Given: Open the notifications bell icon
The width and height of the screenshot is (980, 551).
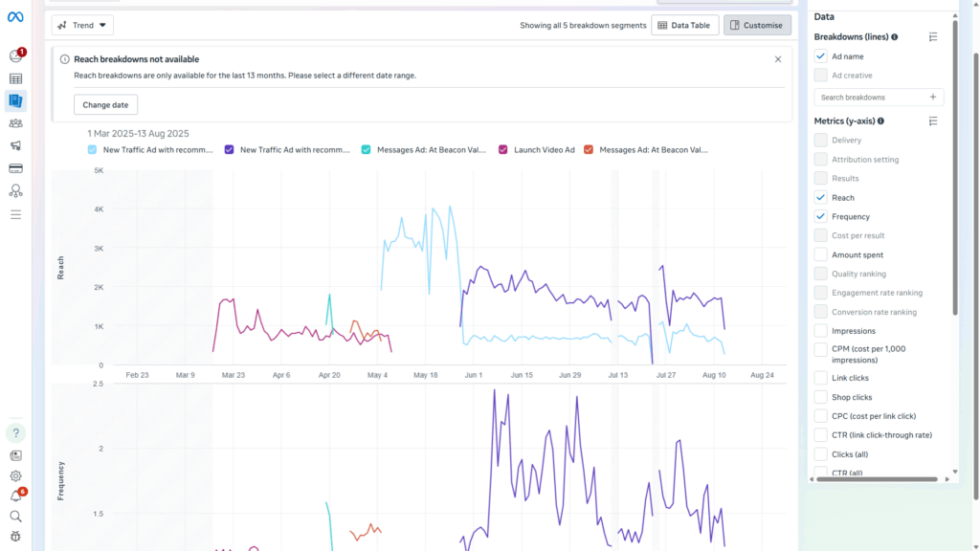Looking at the screenshot, I should click(15, 496).
